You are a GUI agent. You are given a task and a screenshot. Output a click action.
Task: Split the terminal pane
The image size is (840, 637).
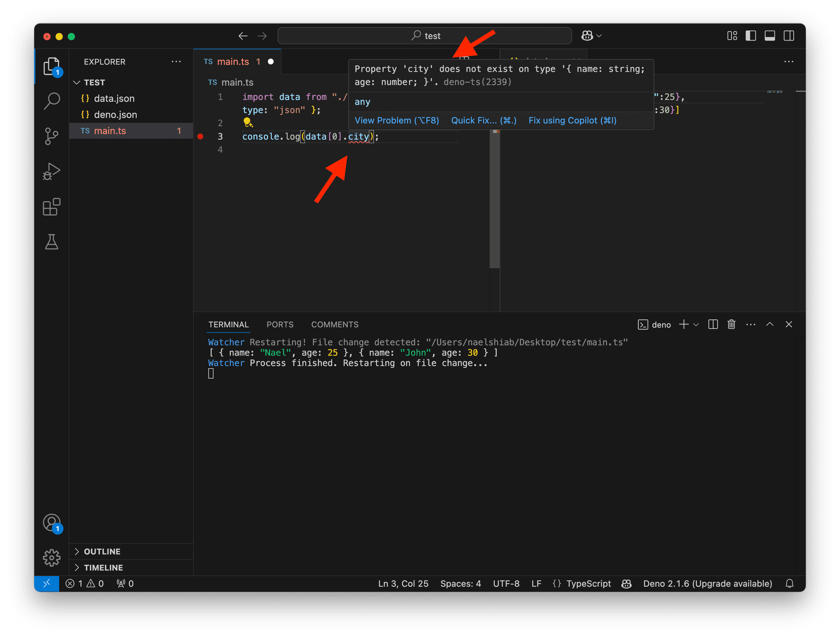pos(713,324)
